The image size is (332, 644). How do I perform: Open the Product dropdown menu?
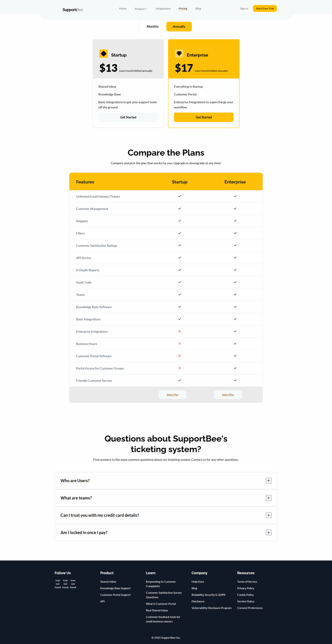coord(141,9)
